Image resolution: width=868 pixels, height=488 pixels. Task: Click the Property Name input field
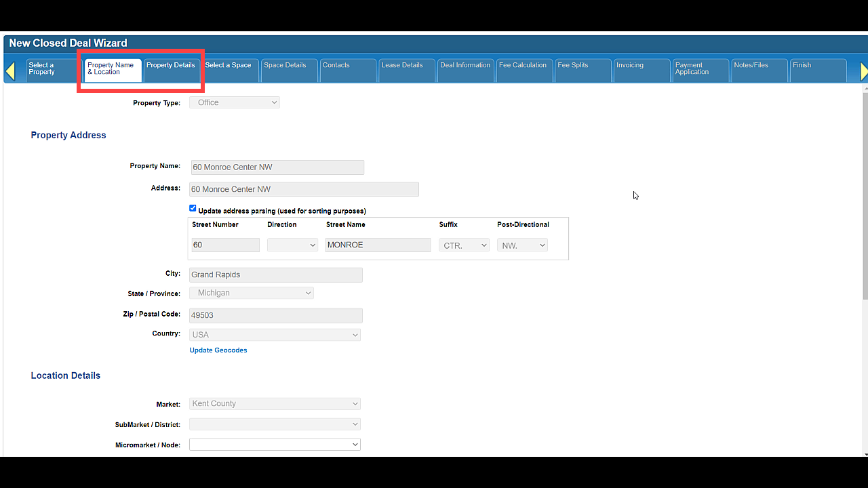tap(277, 167)
